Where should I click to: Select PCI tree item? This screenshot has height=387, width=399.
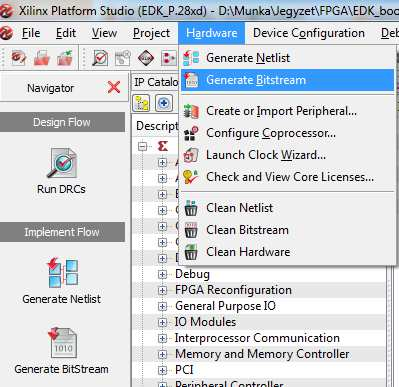pos(184,370)
